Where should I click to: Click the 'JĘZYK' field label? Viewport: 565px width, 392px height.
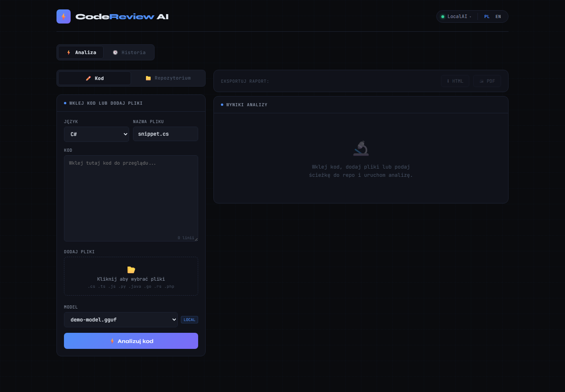point(71,122)
